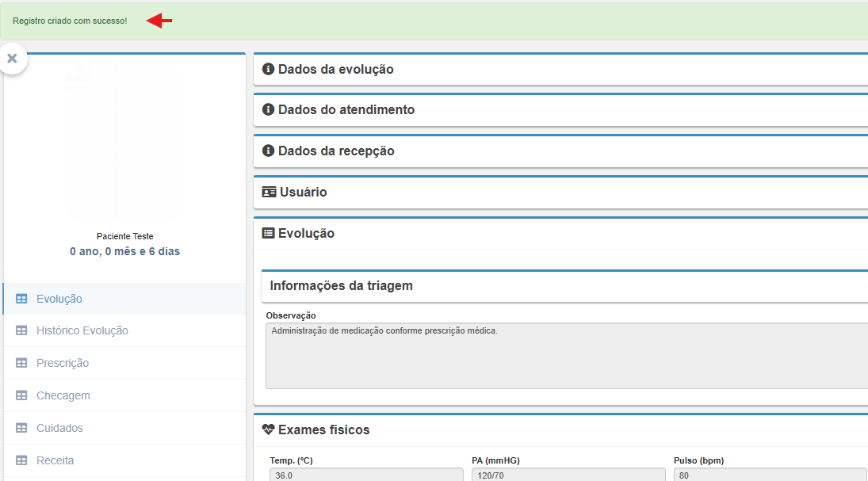Click the heartbeat icon beside Exames físicos
Screen dimensions: 868x481
point(268,429)
